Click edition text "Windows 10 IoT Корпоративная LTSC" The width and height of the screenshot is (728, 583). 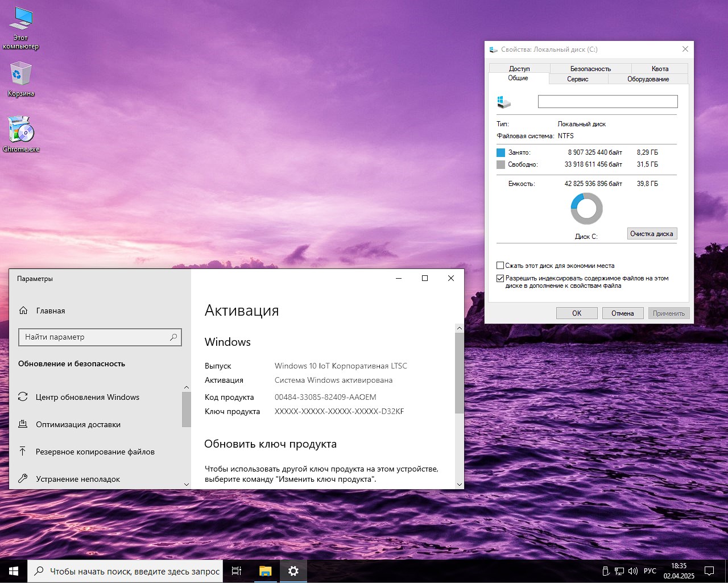(x=341, y=366)
